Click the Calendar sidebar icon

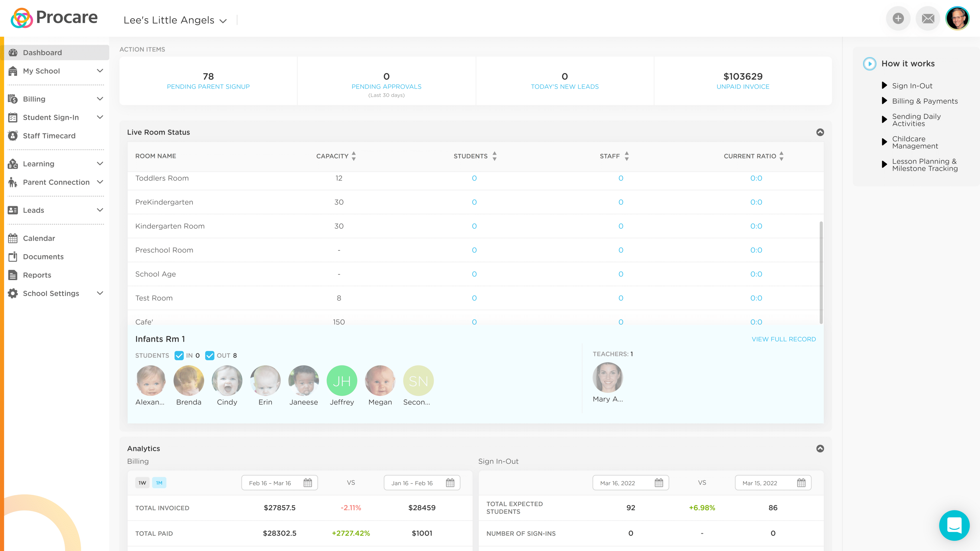point(13,239)
